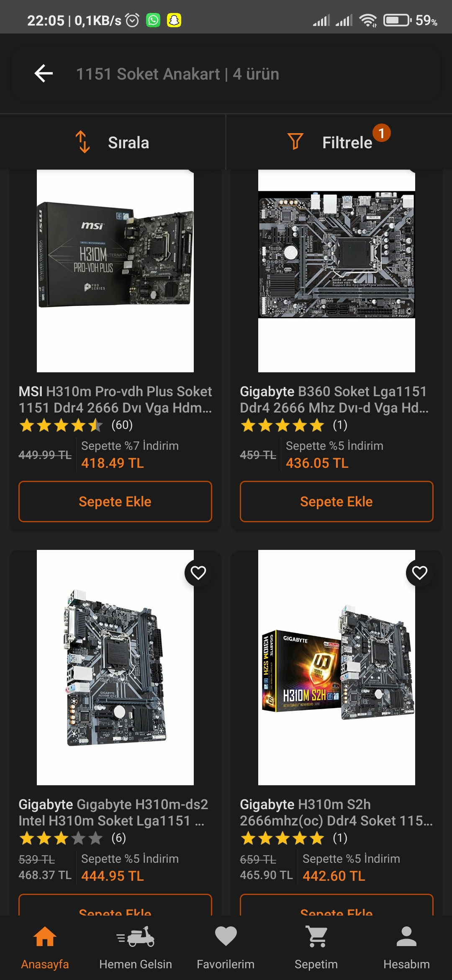The height and width of the screenshot is (980, 452).
Task: Tap the 1151 Soket Anakart search field
Action: 177,74
